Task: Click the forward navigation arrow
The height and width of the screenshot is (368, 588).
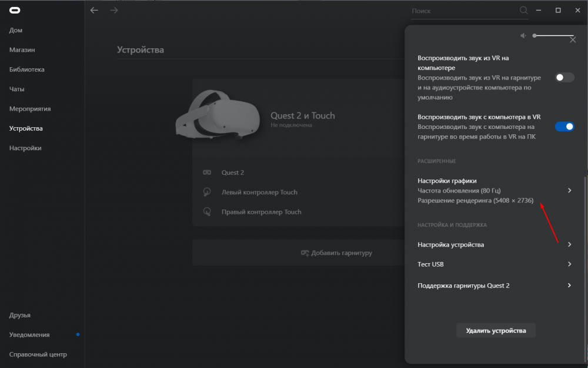Action: tap(114, 10)
